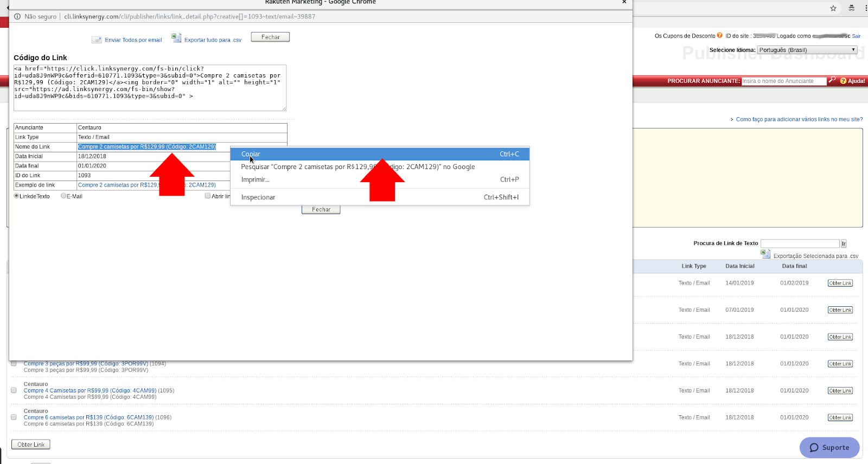This screenshot has height=464, width=868.
Task: Click the advertiser name search field
Action: coord(784,81)
